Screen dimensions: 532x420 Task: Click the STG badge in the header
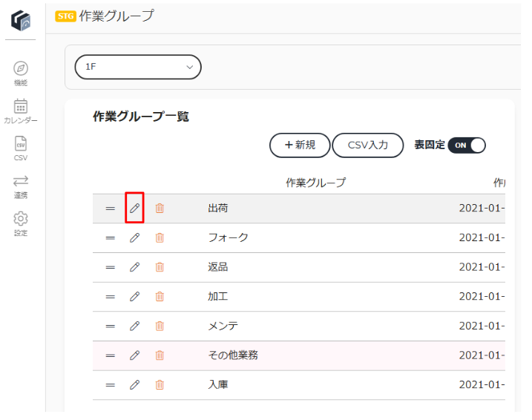click(x=65, y=16)
